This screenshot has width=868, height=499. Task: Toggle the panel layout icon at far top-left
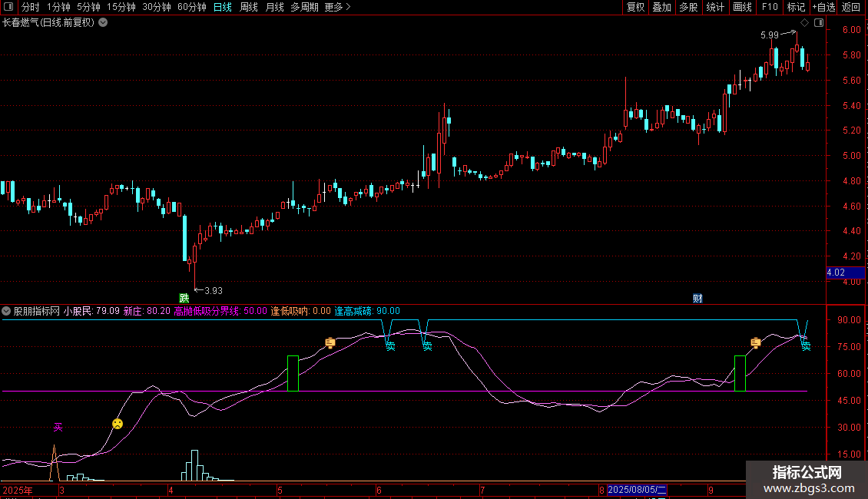pyautogui.click(x=8, y=7)
